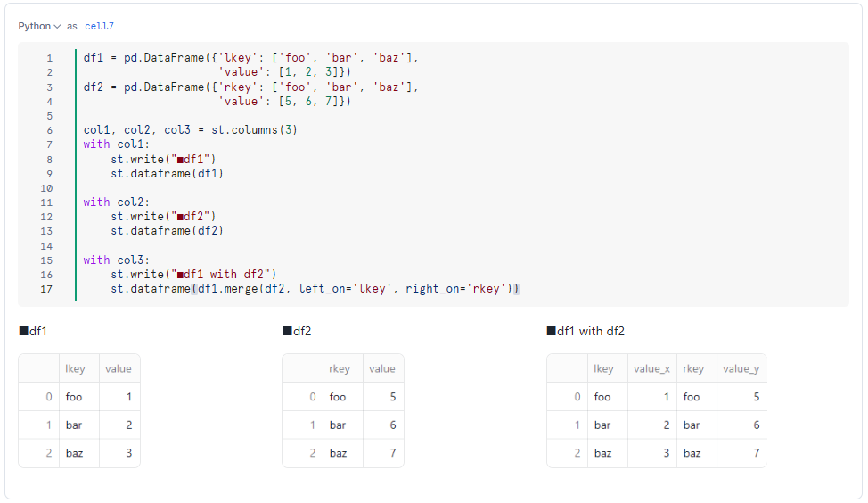Click the value_y 5 cell in merged table
The image size is (868, 503).
pos(741,397)
